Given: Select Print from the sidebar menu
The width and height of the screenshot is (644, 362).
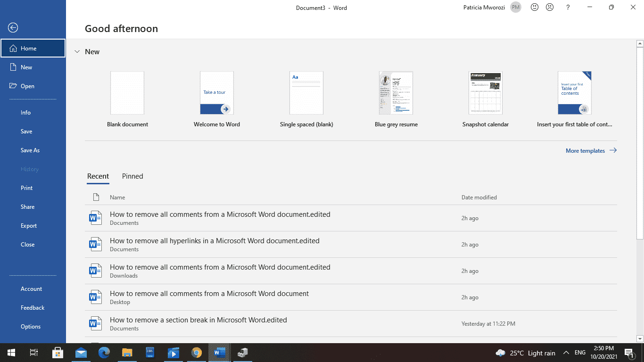Looking at the screenshot, I should 26,188.
